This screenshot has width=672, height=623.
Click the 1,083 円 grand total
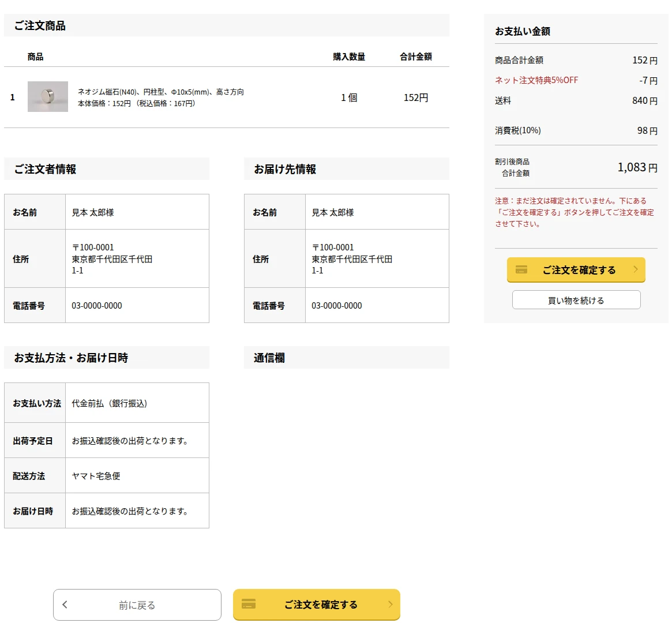tap(637, 167)
